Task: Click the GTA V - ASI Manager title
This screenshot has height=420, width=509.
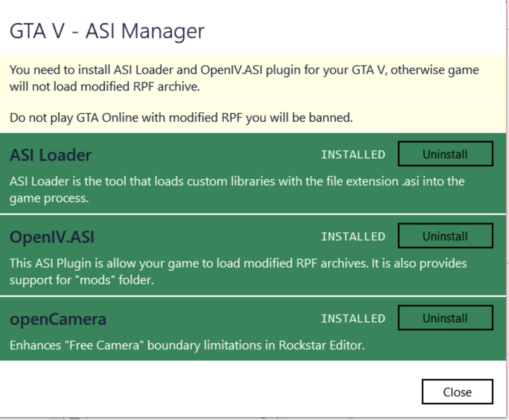Action: [107, 31]
